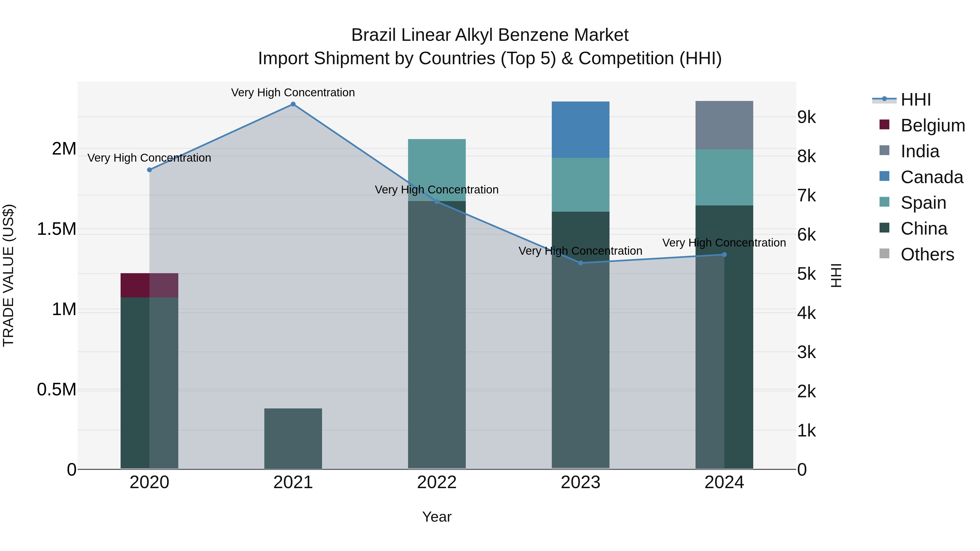Click the 1k right axis tick label

point(807,430)
